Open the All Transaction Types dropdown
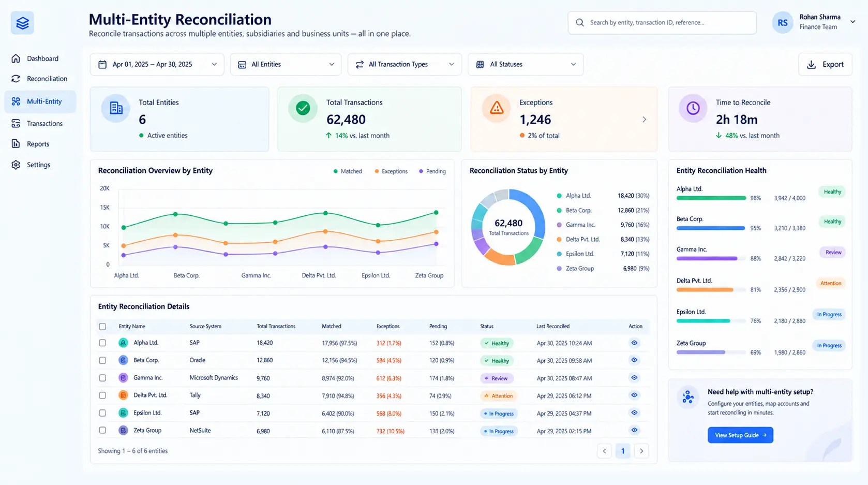The image size is (868, 485). point(405,64)
